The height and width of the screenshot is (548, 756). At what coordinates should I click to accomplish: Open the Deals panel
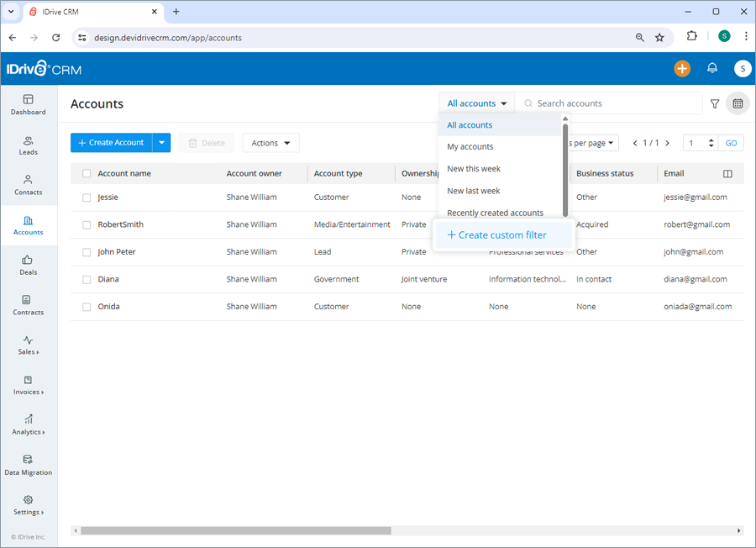coord(28,266)
